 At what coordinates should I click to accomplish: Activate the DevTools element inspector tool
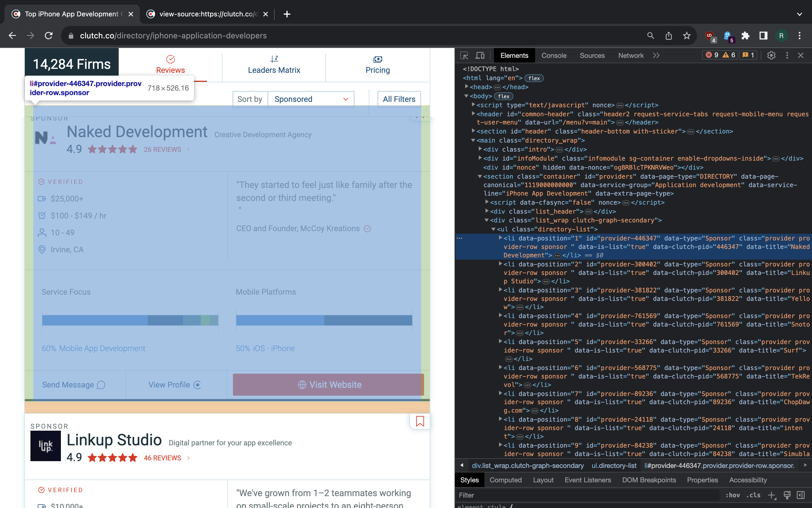(x=464, y=55)
